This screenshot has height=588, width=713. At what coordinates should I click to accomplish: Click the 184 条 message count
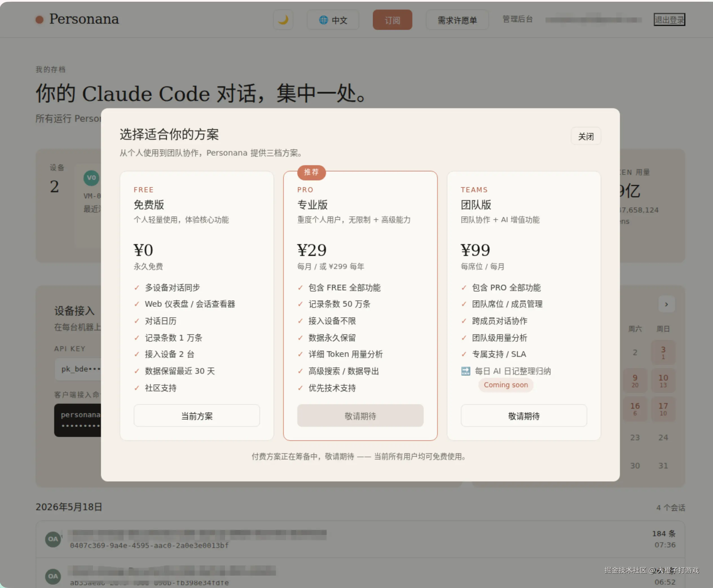[x=664, y=534]
